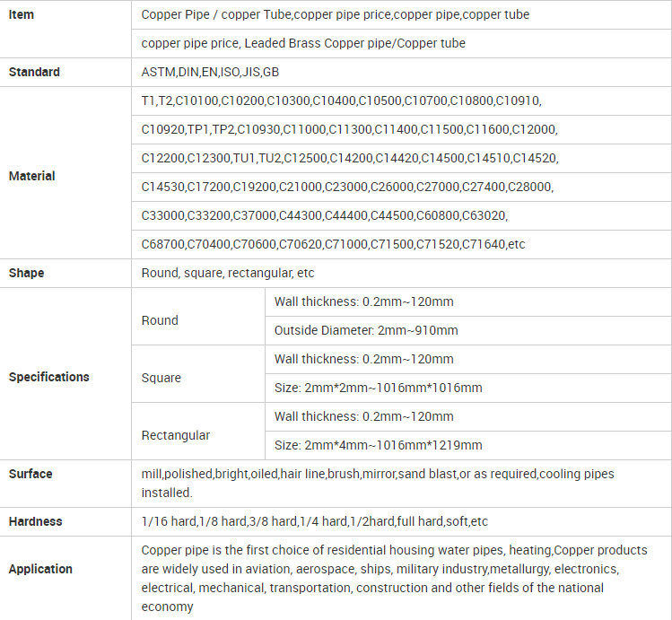Click the material line starting with C33000,C33200

coord(325,215)
